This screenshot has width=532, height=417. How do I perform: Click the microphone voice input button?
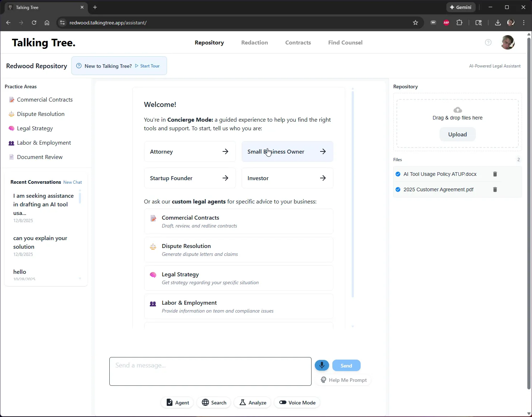click(x=322, y=365)
